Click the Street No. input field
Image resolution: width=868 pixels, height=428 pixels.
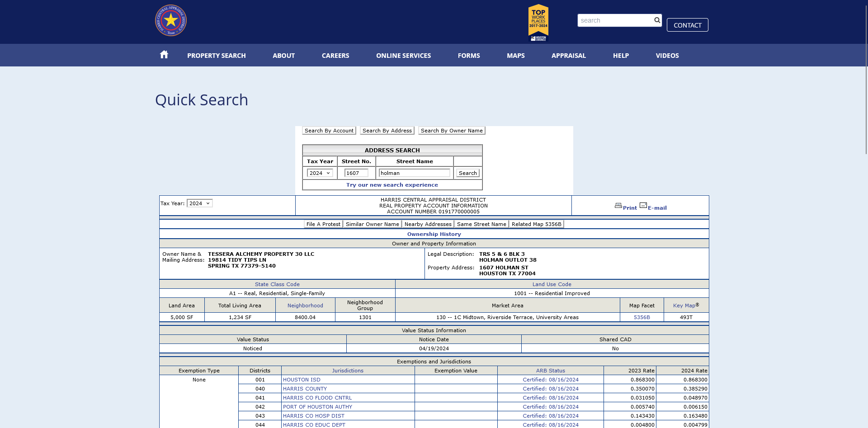tap(356, 173)
